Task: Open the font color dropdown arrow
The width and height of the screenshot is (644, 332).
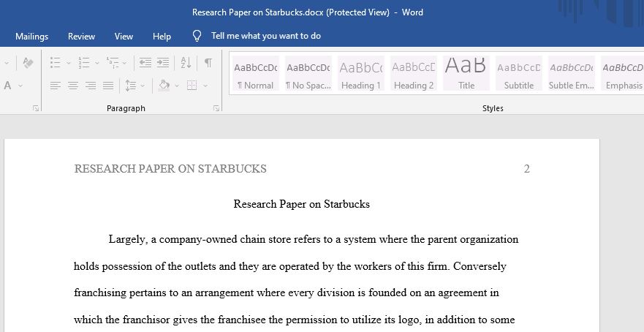Action: click(20, 86)
